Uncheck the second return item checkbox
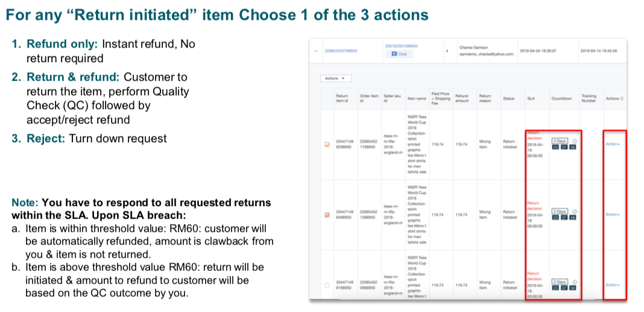Viewport: 644px width, 312px height. (327, 214)
